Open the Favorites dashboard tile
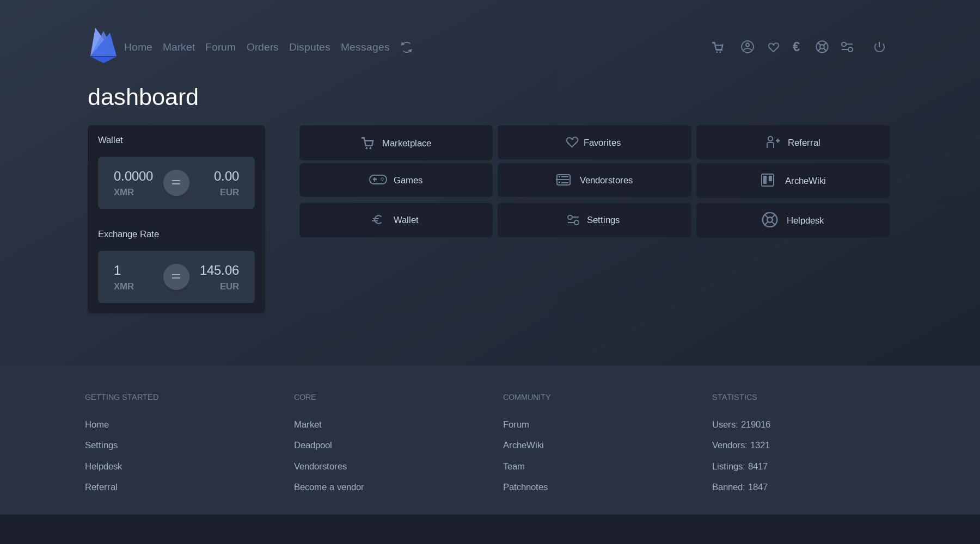 [x=594, y=143]
